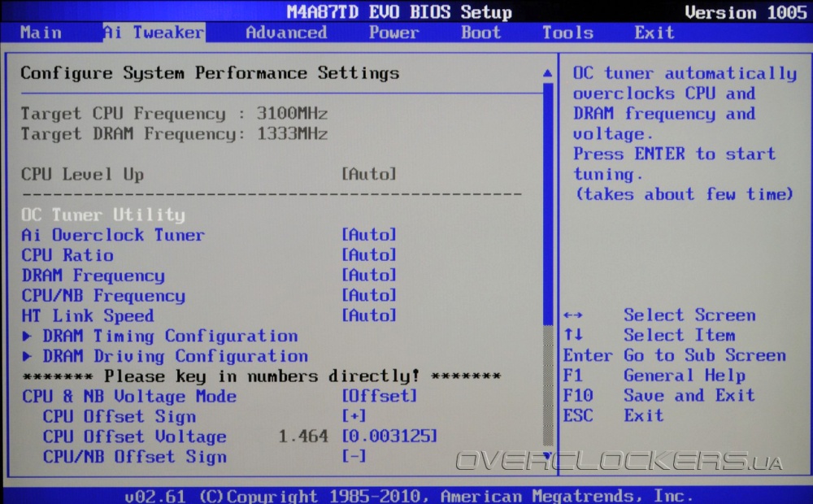Click the arrow icon beside DRAM Timing Configuration
The width and height of the screenshot is (813, 504).
[x=27, y=336]
